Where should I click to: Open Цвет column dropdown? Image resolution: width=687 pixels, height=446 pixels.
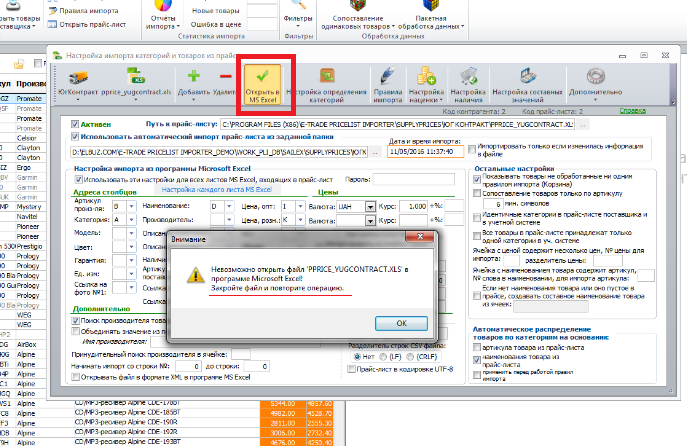tap(131, 247)
